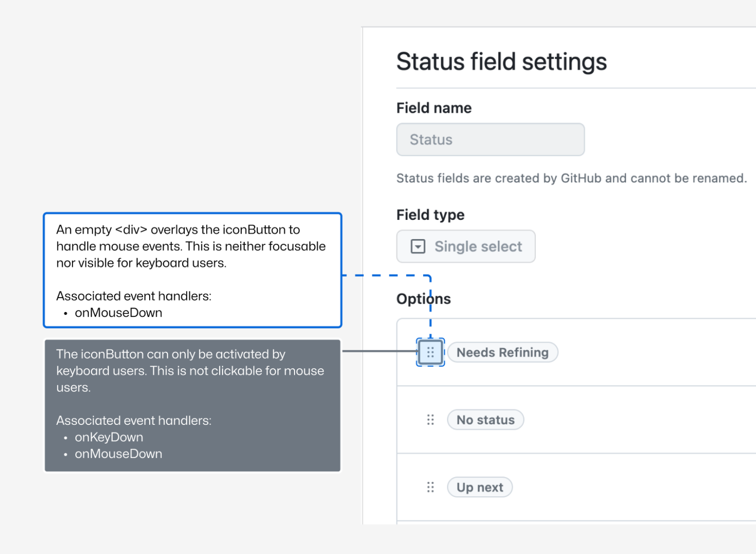Click the onMouseDown bullet in gray box
Screen dimensions: 756x554
tap(118, 454)
